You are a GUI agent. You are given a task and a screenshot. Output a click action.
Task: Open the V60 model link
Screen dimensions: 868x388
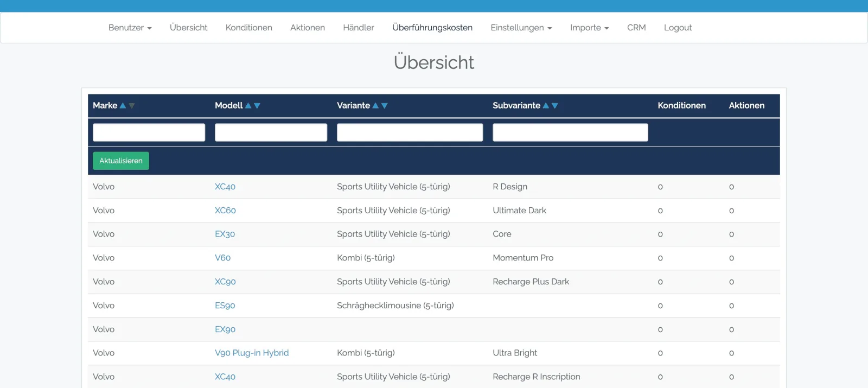(x=222, y=258)
